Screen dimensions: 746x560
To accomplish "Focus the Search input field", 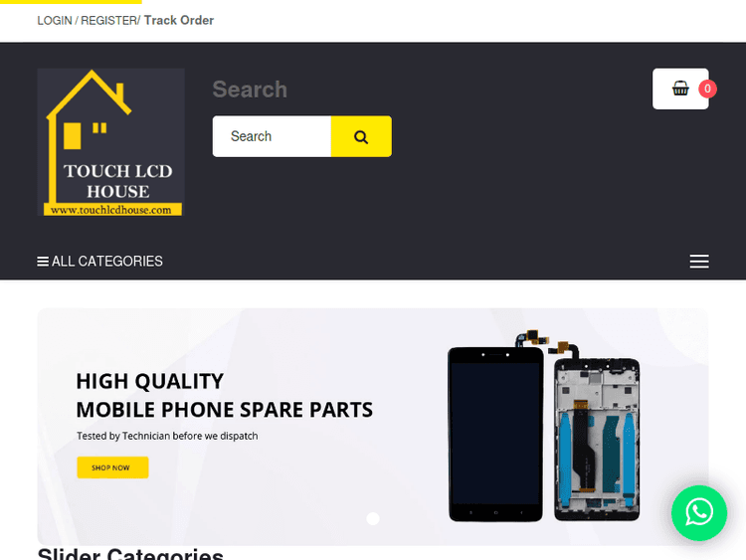I will [x=272, y=136].
